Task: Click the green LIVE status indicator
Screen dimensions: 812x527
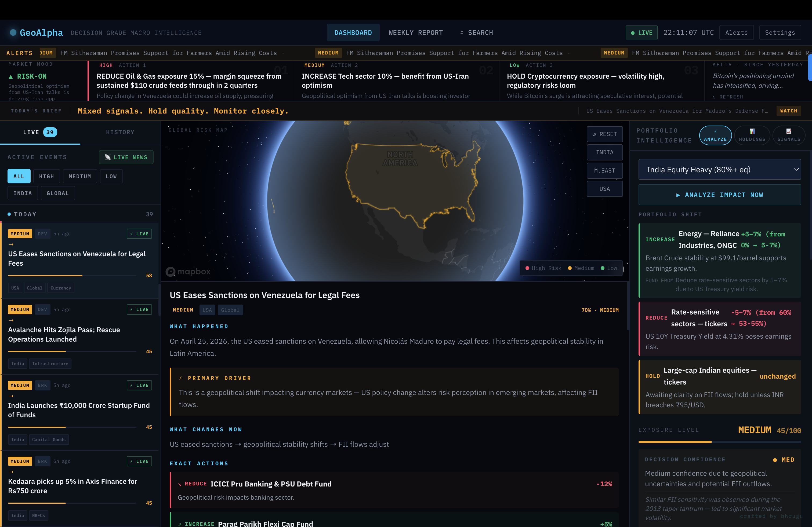Action: pos(641,32)
